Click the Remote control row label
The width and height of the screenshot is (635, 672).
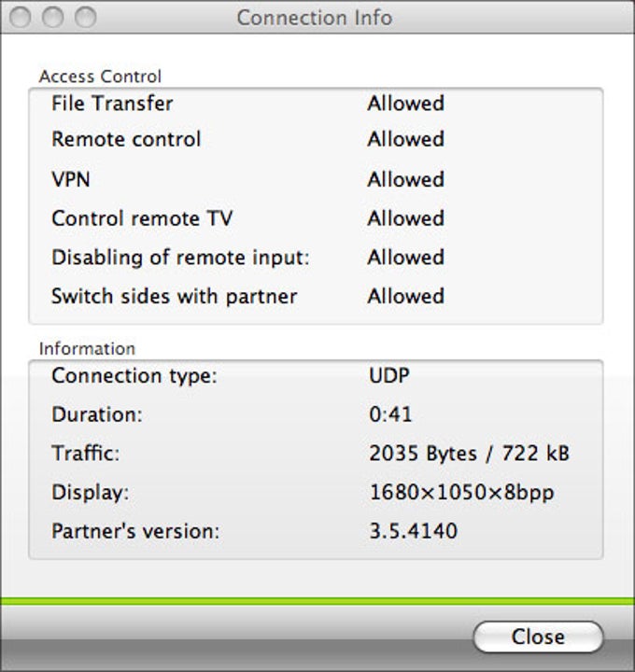[126, 140]
